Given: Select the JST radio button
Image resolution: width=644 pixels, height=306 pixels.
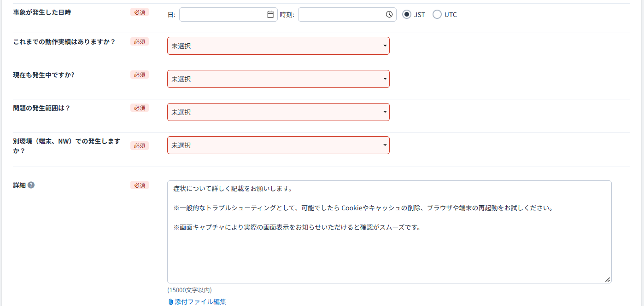Looking at the screenshot, I should click(407, 14).
